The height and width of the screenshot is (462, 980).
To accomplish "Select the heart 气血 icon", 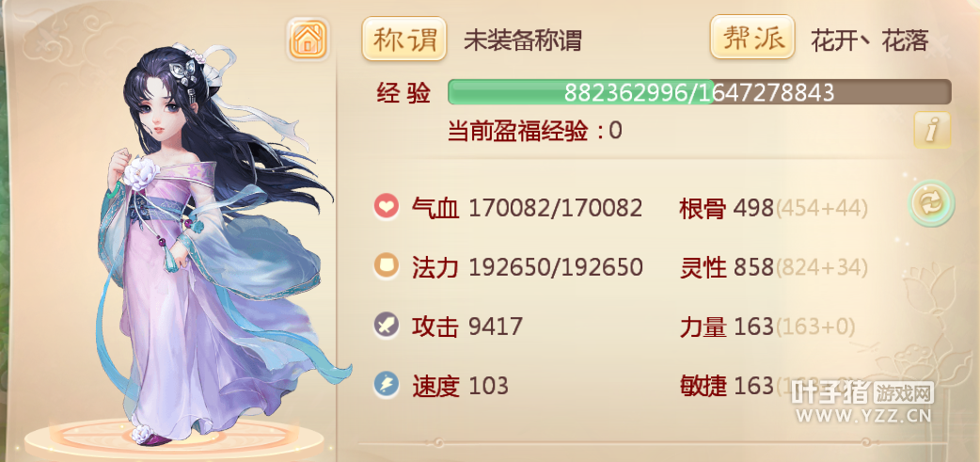I will coord(387,208).
